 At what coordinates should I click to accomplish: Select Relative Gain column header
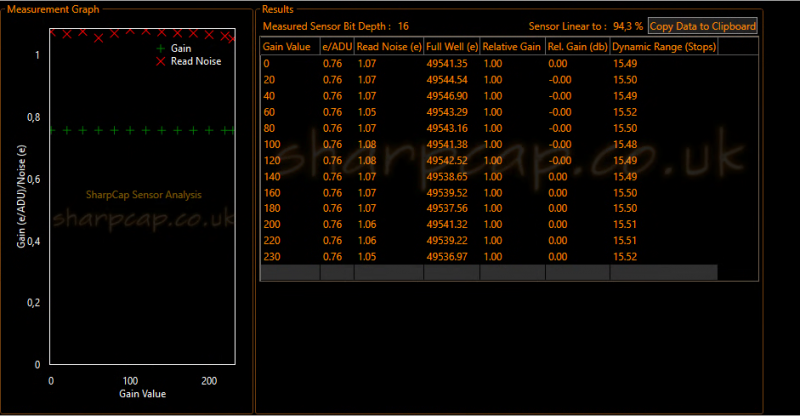pyautogui.click(x=512, y=46)
